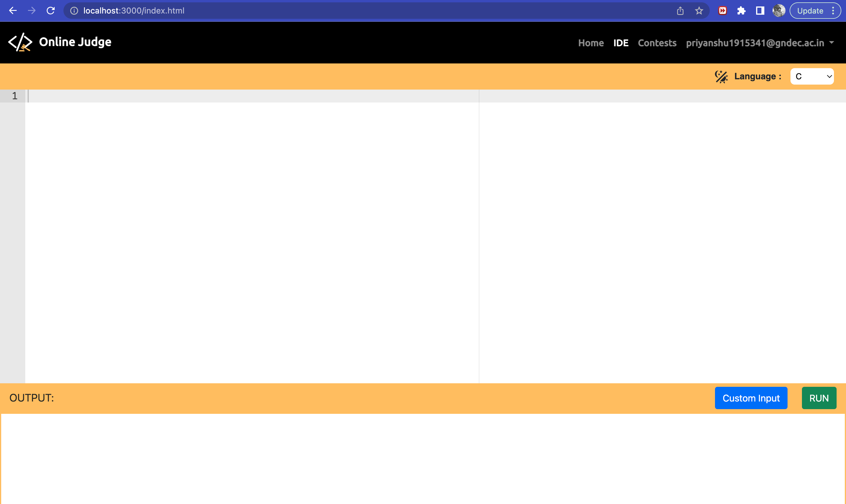Screen dimensions: 846x504
Task: Click the red video extension icon
Action: (x=722, y=11)
